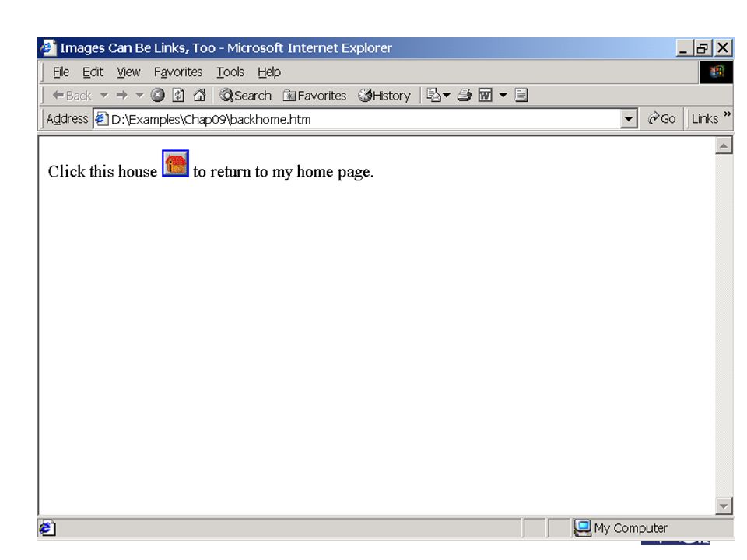
Task: Click the Go button
Action: (x=661, y=118)
